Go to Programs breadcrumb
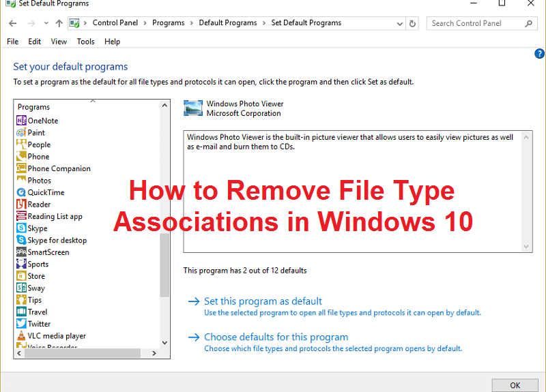Image resolution: width=546 pixels, height=392 pixels. tap(168, 23)
